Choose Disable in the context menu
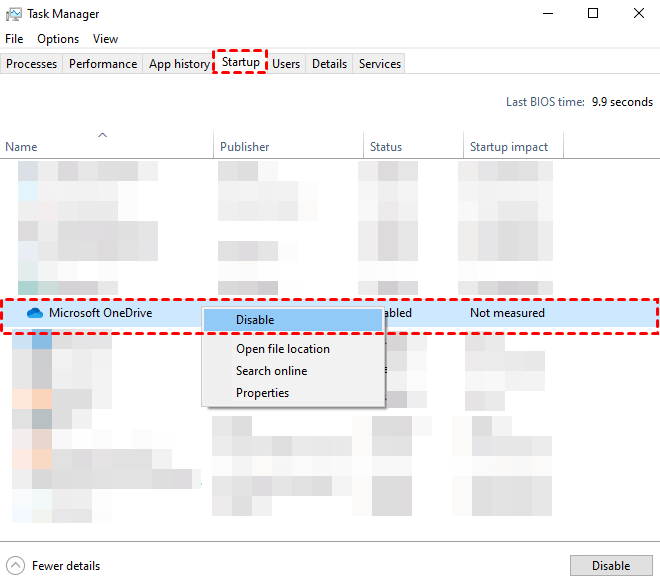This screenshot has width=660, height=588. [x=293, y=320]
